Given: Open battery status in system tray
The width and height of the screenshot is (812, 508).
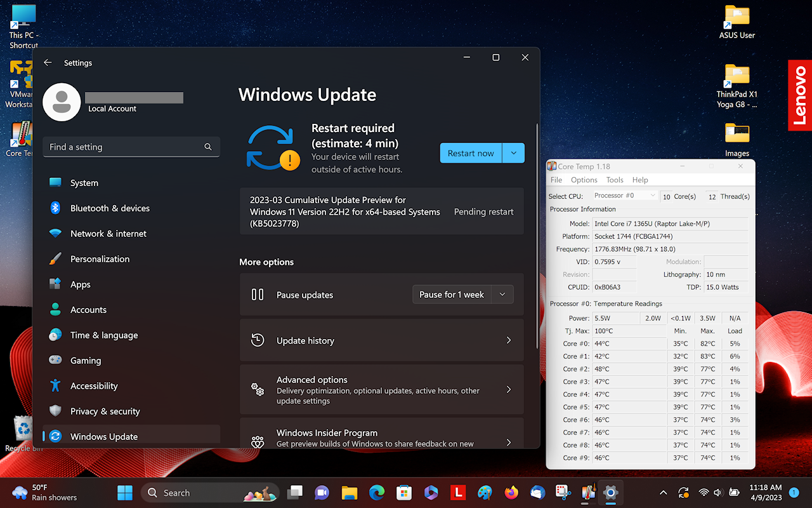Looking at the screenshot, I should (x=735, y=493).
